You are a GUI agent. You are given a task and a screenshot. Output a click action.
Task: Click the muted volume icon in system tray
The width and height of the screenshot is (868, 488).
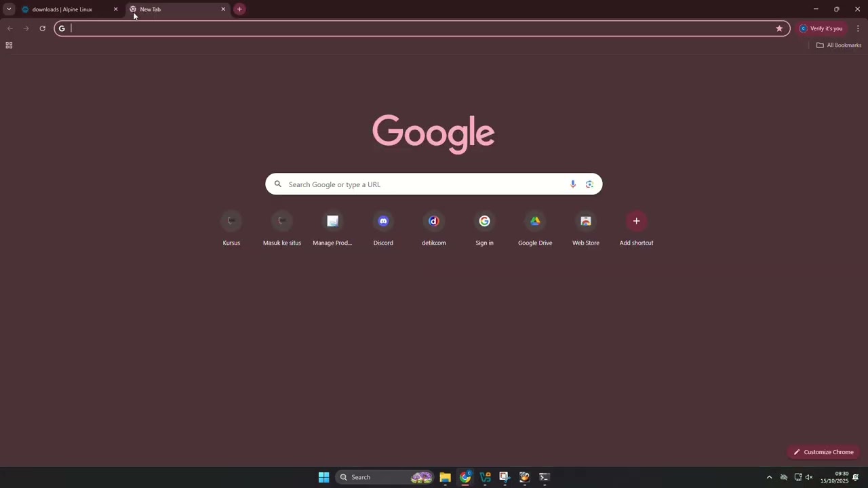808,477
